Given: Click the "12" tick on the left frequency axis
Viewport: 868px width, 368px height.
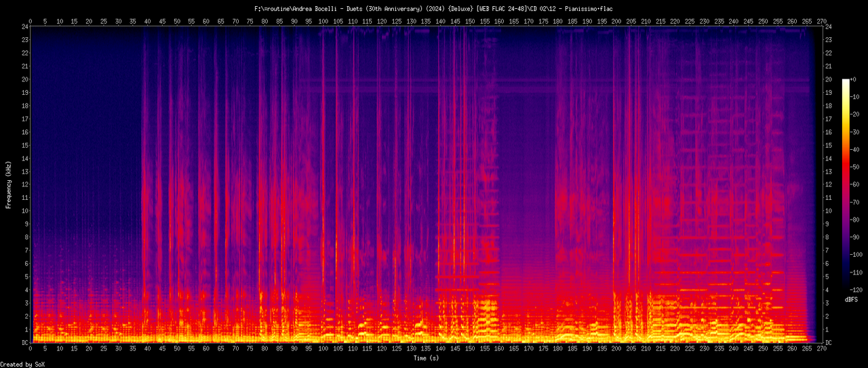Looking at the screenshot, I should pos(25,184).
